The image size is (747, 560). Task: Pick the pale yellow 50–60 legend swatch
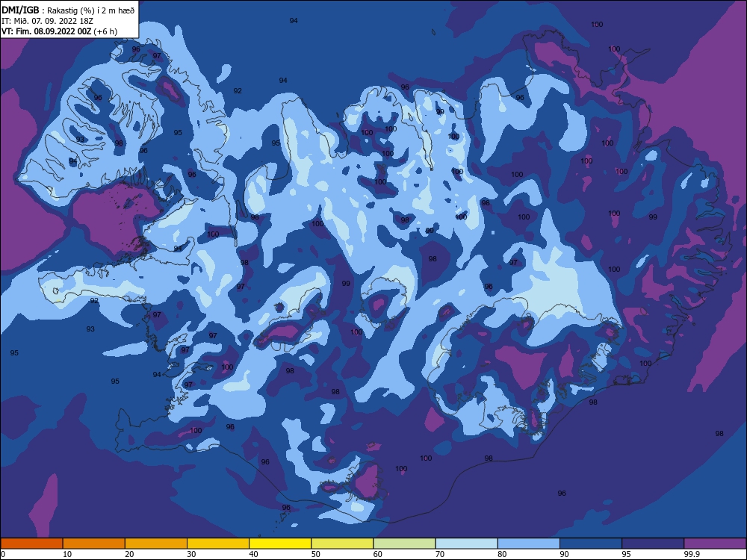[x=343, y=544]
